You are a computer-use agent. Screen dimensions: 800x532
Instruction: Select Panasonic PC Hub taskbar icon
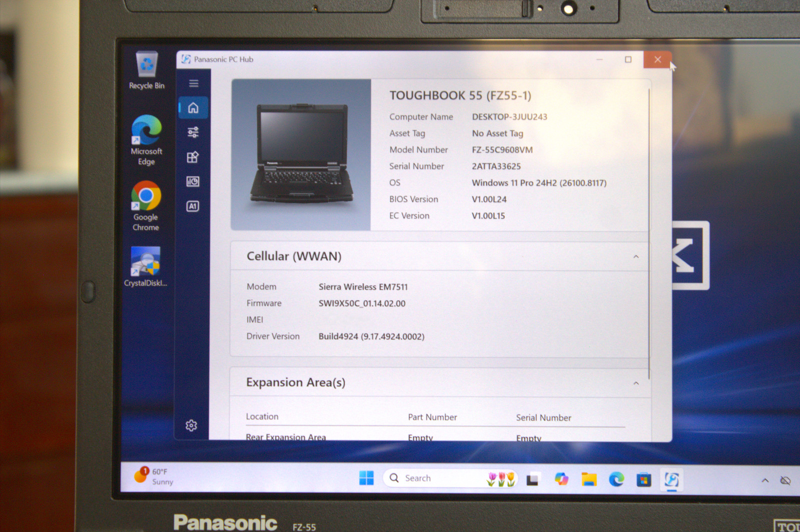tap(671, 480)
